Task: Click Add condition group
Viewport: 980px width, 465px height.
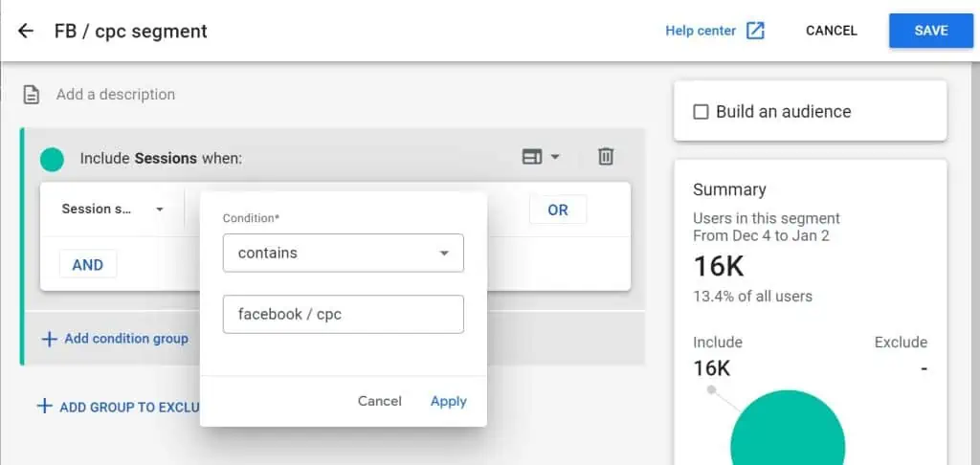Action: [x=126, y=339]
